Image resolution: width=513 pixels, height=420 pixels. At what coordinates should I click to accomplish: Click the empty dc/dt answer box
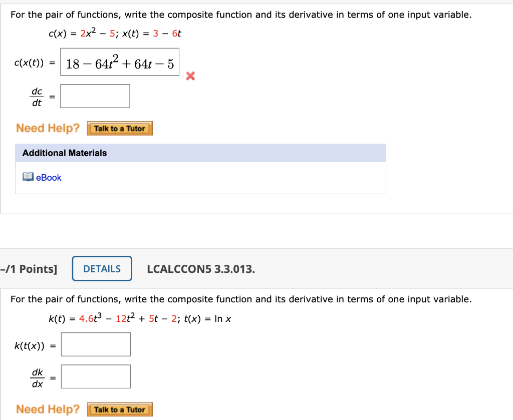[95, 96]
